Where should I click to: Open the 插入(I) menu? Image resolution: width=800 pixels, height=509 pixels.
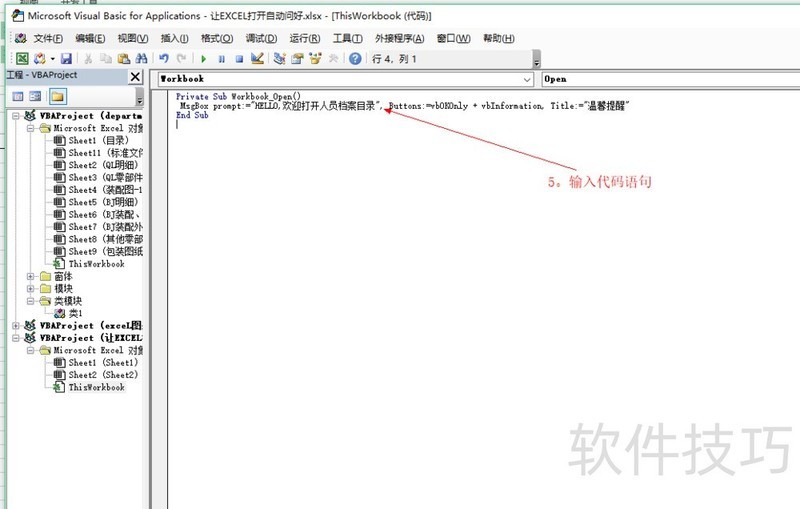pyautogui.click(x=174, y=38)
